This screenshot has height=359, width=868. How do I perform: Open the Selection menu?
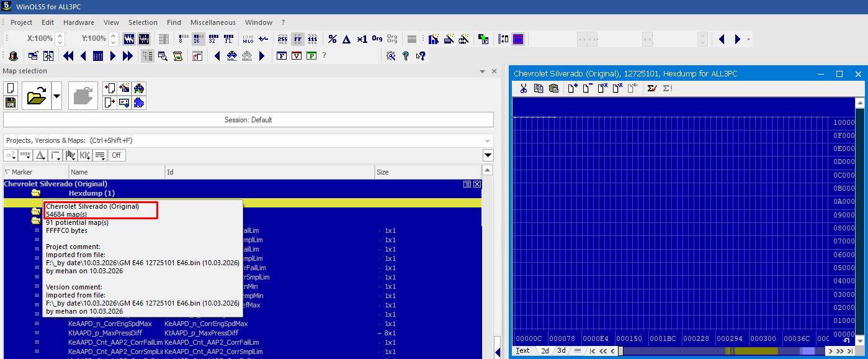pyautogui.click(x=143, y=22)
